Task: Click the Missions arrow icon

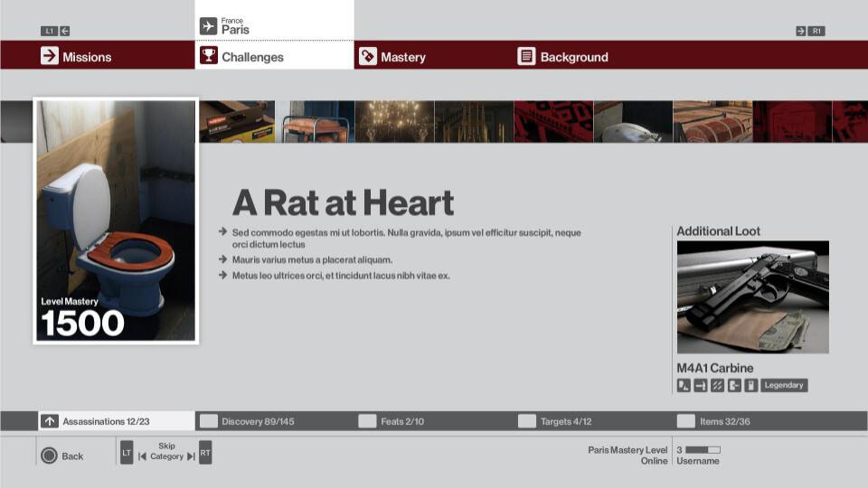Action: (x=49, y=56)
